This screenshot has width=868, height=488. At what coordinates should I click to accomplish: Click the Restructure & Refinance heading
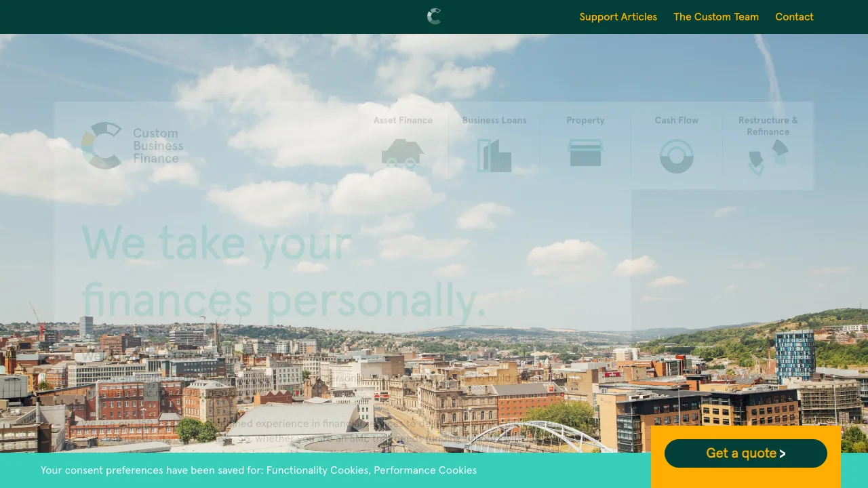[768, 126]
